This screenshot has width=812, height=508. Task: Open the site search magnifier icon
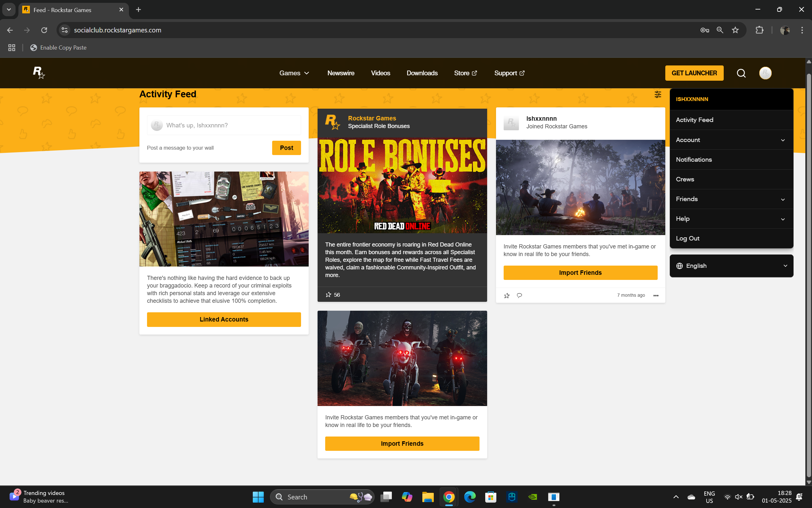coord(741,73)
